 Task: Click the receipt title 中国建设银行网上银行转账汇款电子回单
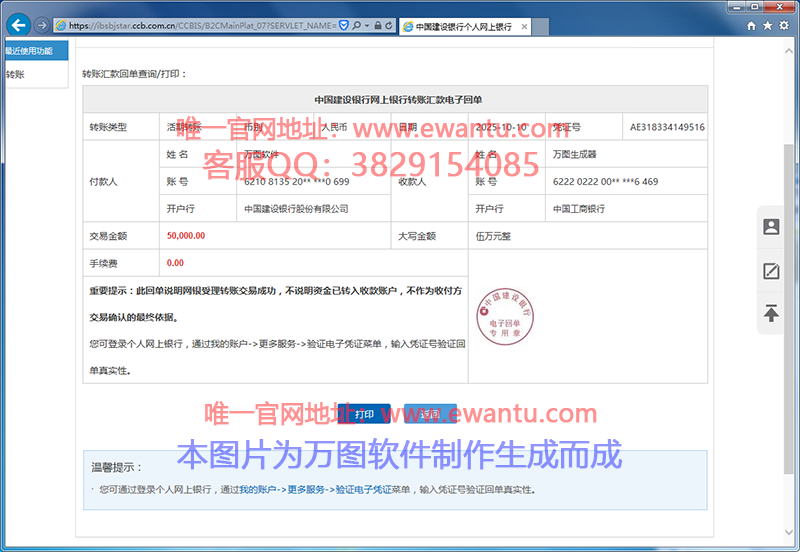pos(398,100)
